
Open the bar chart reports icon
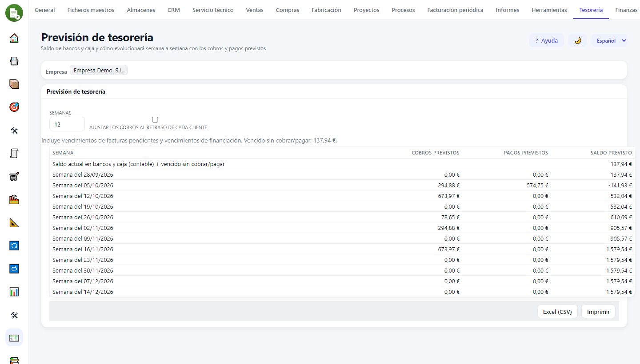coord(14,292)
